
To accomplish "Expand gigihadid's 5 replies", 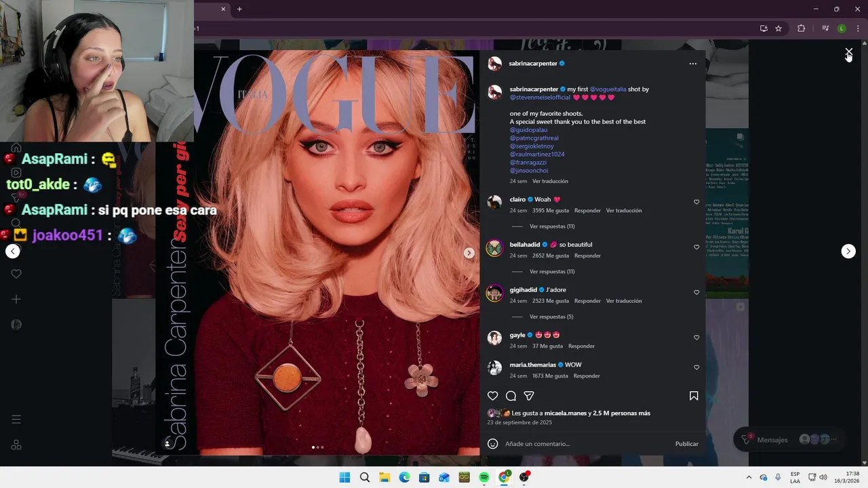I will 551,317.
